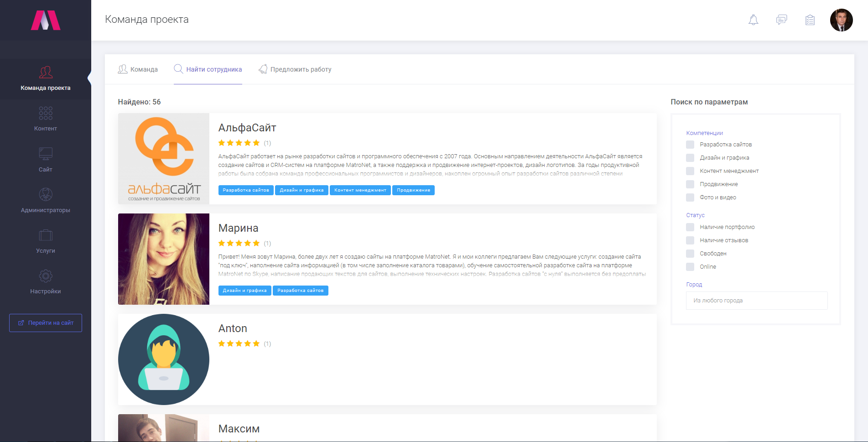
Task: Click Марина's Дизайн и графика tag
Action: pos(245,291)
